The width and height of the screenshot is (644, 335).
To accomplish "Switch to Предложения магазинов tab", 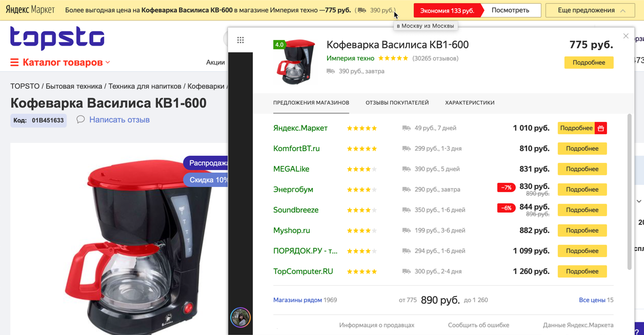I will point(311,102).
